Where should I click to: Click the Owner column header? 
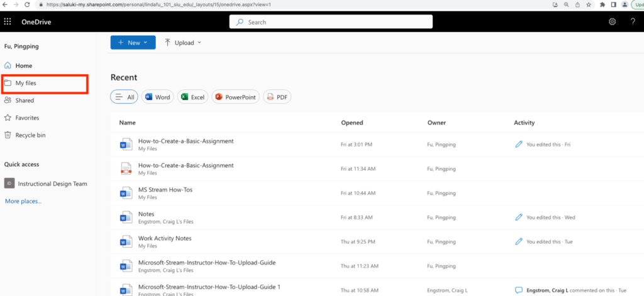pyautogui.click(x=436, y=123)
